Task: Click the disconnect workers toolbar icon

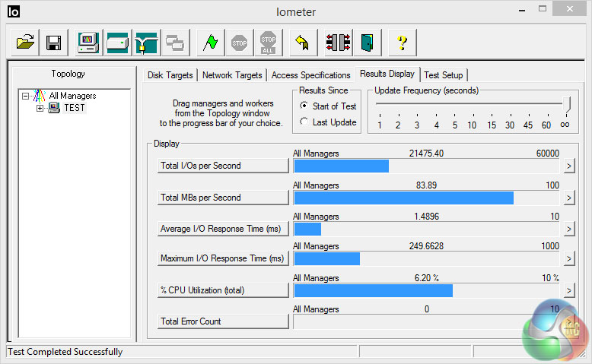Action: [339, 43]
